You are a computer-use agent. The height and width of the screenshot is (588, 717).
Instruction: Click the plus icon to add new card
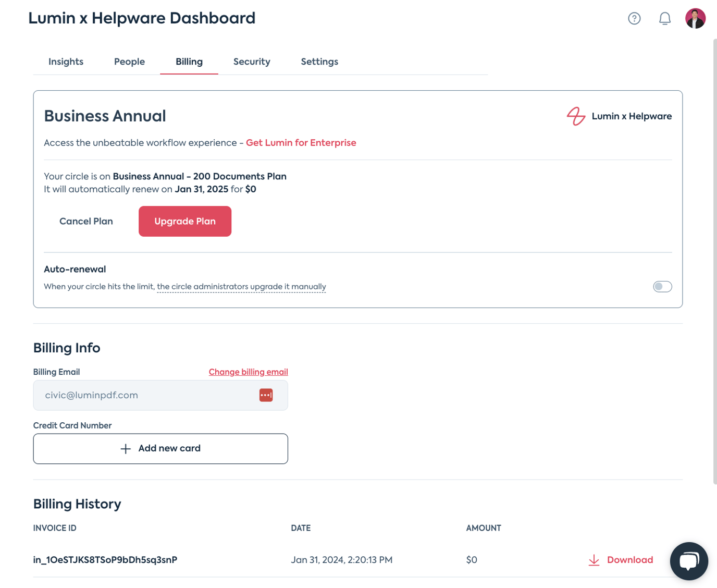tap(125, 448)
